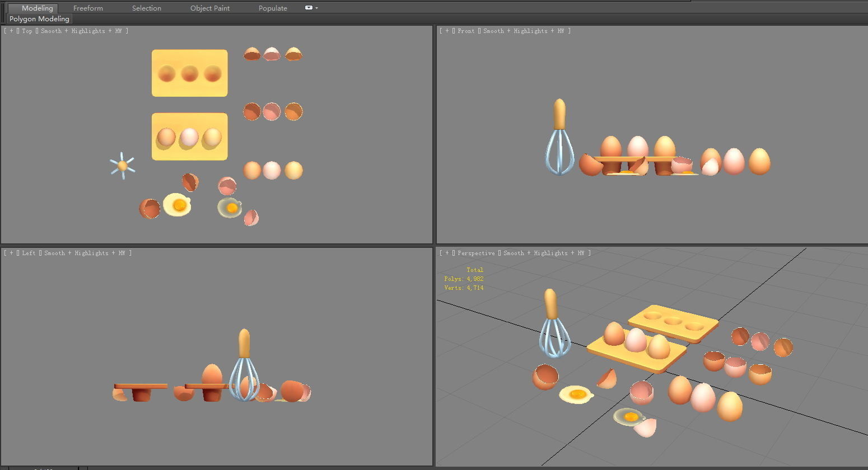Select the whisk in the Left viewport
Viewport: 868px width, 470px height.
244,365
